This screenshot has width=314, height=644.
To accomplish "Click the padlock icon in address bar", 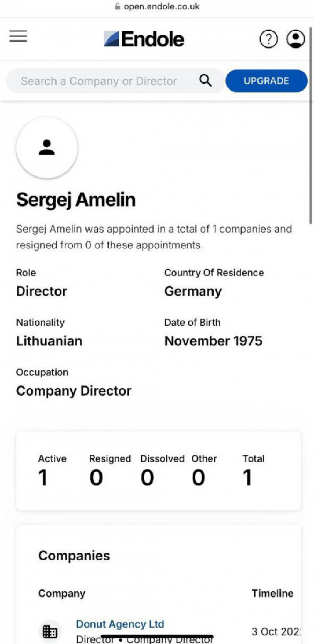I will (118, 7).
